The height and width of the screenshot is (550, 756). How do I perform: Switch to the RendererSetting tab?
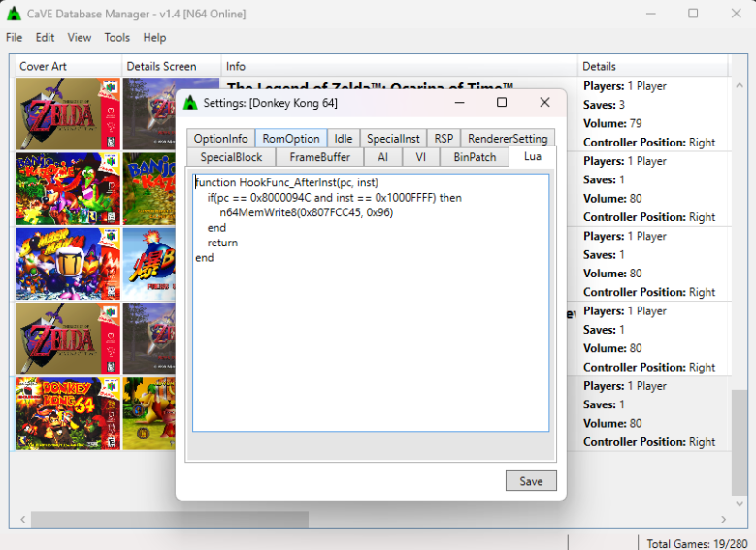508,139
